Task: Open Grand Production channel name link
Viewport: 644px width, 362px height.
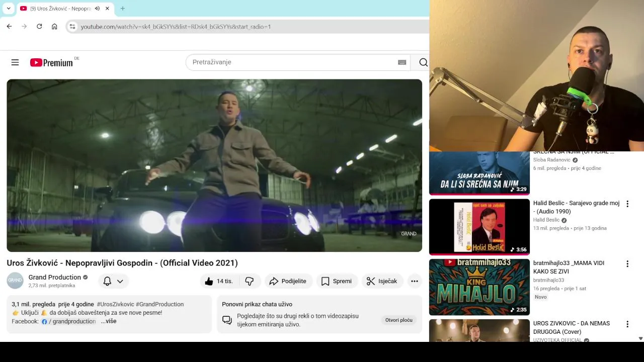Action: 54,277
